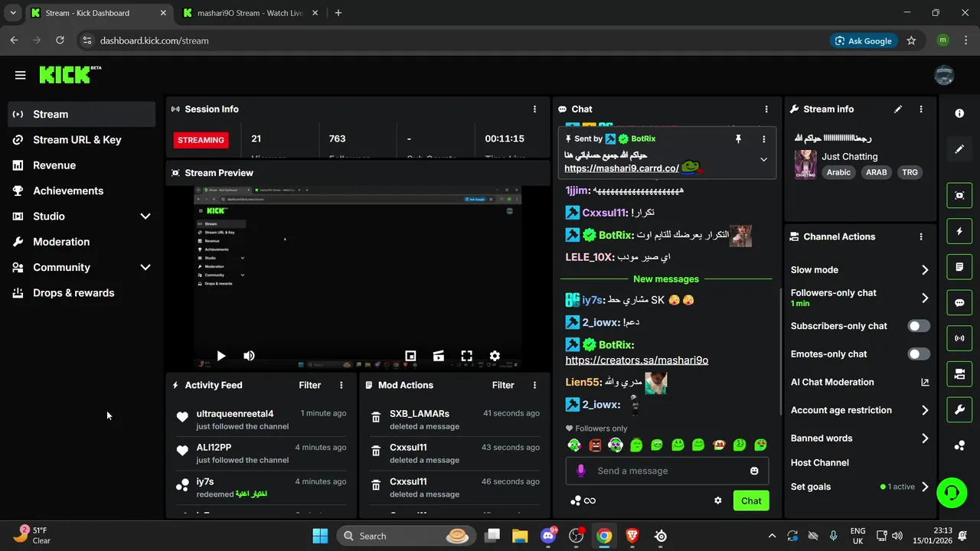
Task: Click the info icon in the right sidebar
Action: pyautogui.click(x=959, y=113)
